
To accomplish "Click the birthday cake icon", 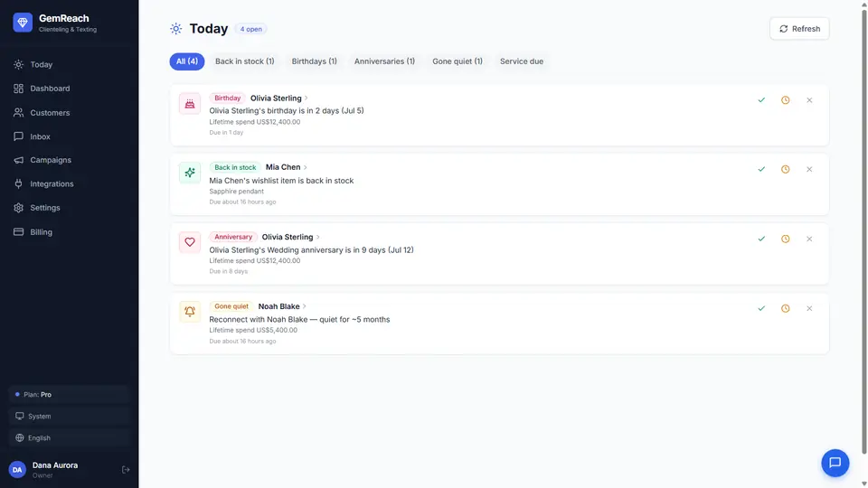I will pos(190,103).
